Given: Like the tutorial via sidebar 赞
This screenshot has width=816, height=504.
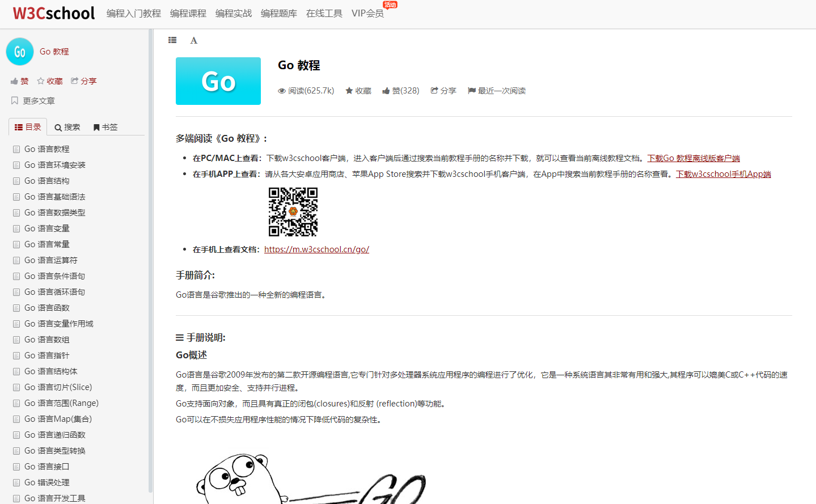Looking at the screenshot, I should [x=19, y=81].
